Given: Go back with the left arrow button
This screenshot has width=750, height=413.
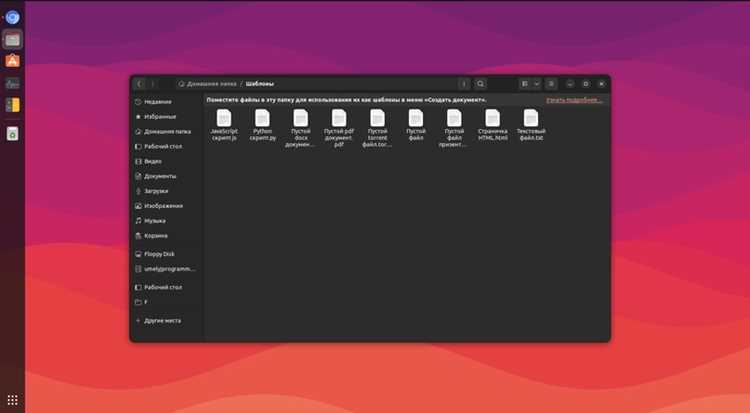Looking at the screenshot, I should pos(140,84).
